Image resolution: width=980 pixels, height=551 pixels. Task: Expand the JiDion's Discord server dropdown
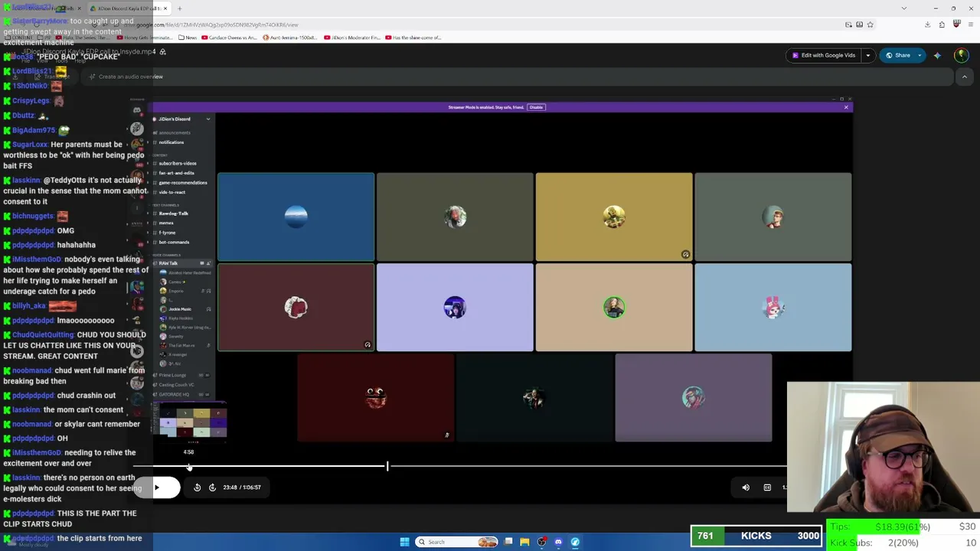(x=207, y=119)
